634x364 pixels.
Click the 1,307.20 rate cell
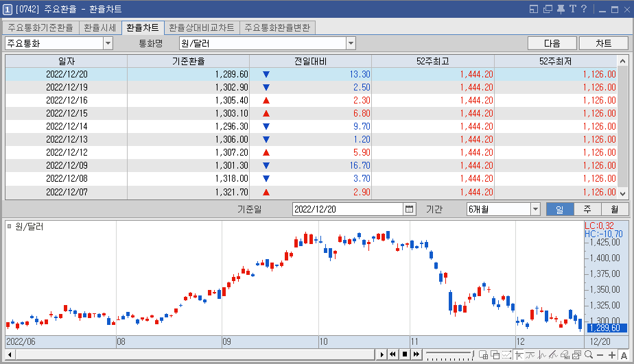click(x=189, y=152)
